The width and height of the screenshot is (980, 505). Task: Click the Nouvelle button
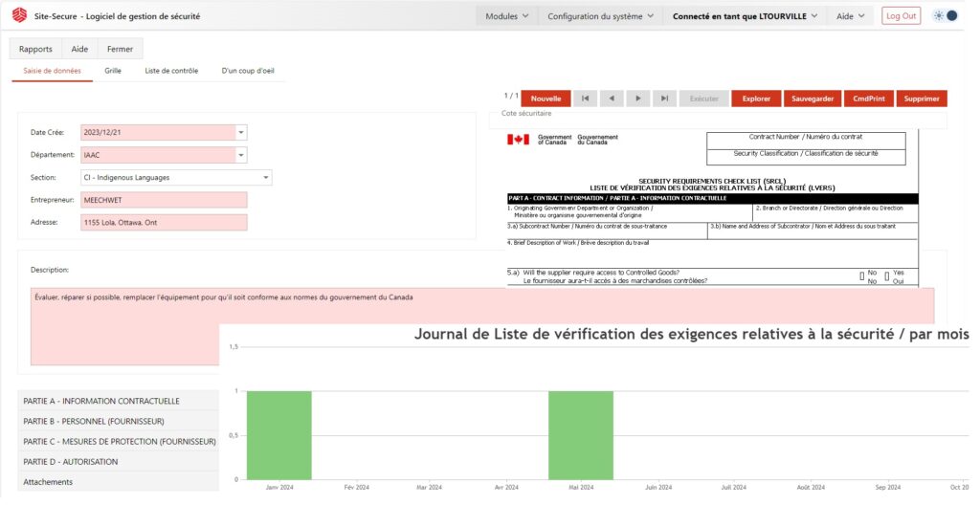click(546, 99)
